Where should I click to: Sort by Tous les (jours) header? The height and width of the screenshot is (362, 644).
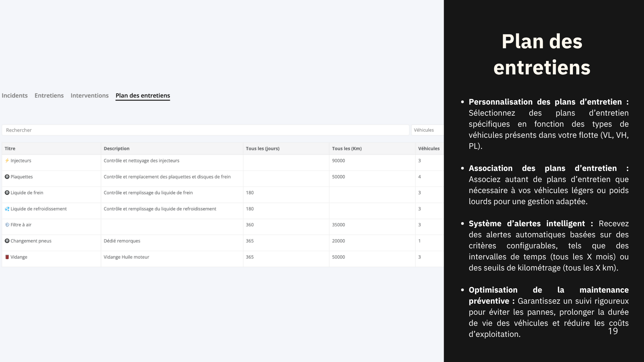pyautogui.click(x=262, y=148)
